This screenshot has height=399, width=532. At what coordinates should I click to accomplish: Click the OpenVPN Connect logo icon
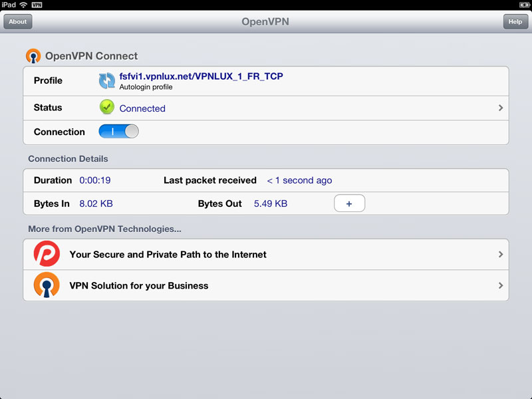point(33,56)
